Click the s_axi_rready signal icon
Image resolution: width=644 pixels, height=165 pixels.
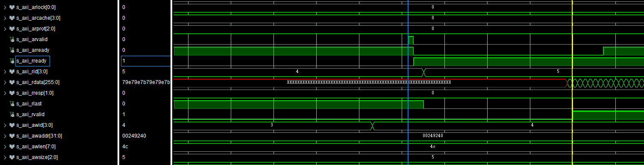coord(12,61)
